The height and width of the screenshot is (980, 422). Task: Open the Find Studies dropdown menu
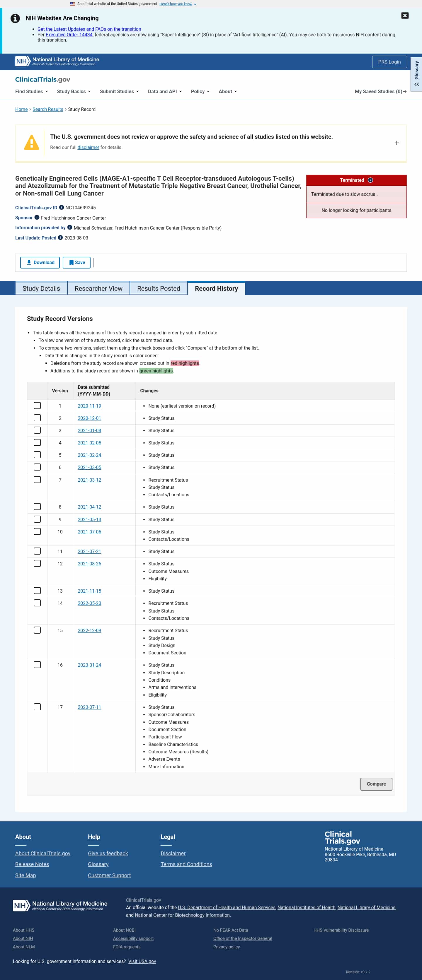tap(32, 92)
